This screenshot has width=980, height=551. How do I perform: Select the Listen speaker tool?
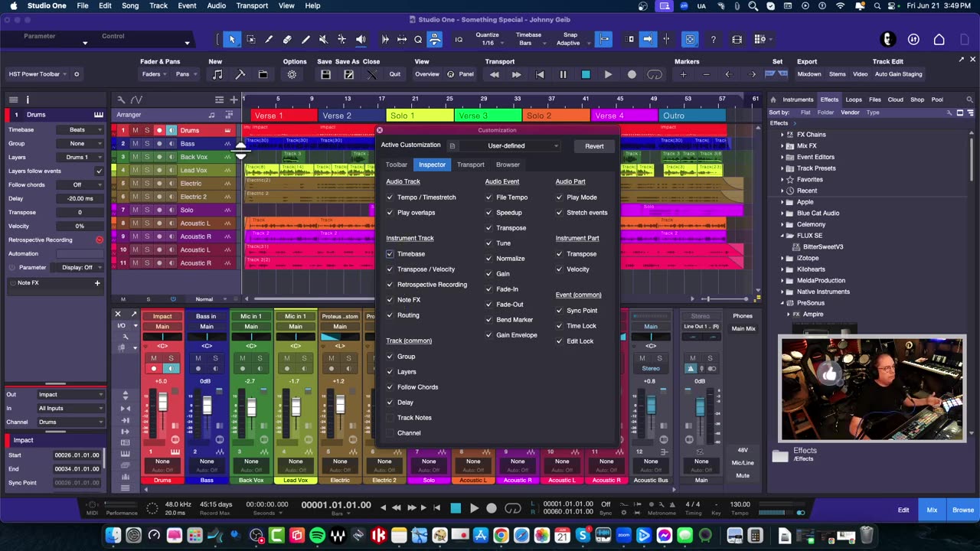pos(361,39)
